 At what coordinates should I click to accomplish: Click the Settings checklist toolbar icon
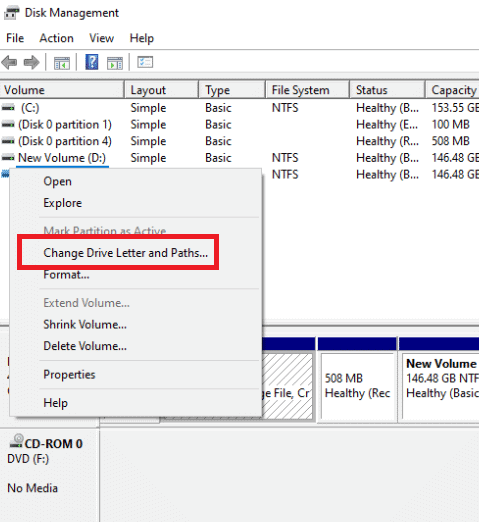[145, 62]
